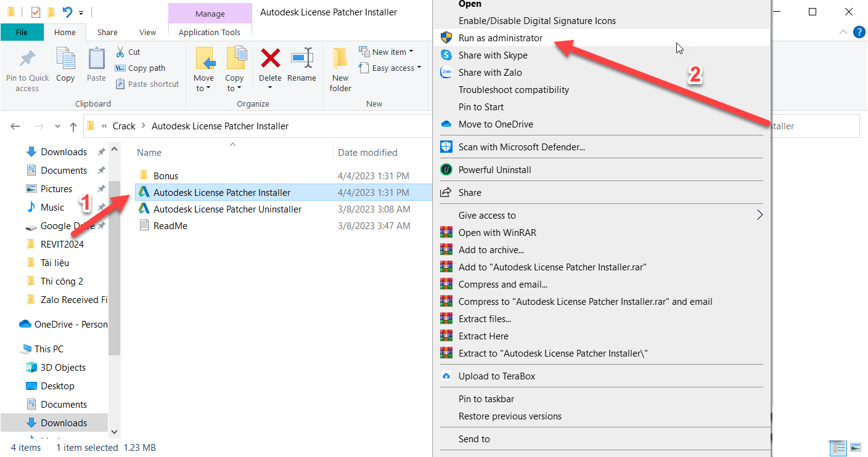Switch to the View ribbon tab
The height and width of the screenshot is (457, 868).
click(x=148, y=33)
